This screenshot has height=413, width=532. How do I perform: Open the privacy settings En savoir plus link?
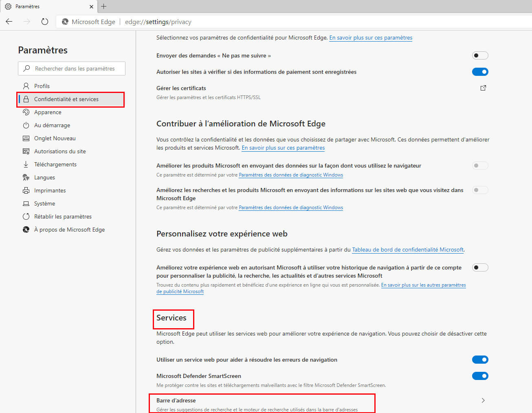(371, 38)
